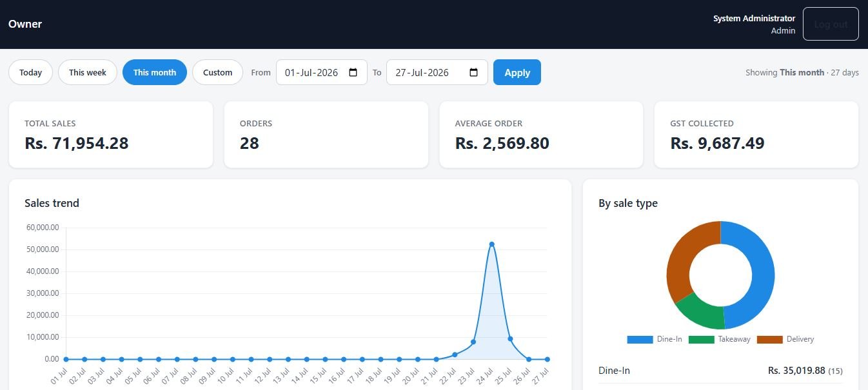This screenshot has width=868, height=390.
Task: Click the GST Collected Rs. 9,687.49 value
Action: coord(718,143)
